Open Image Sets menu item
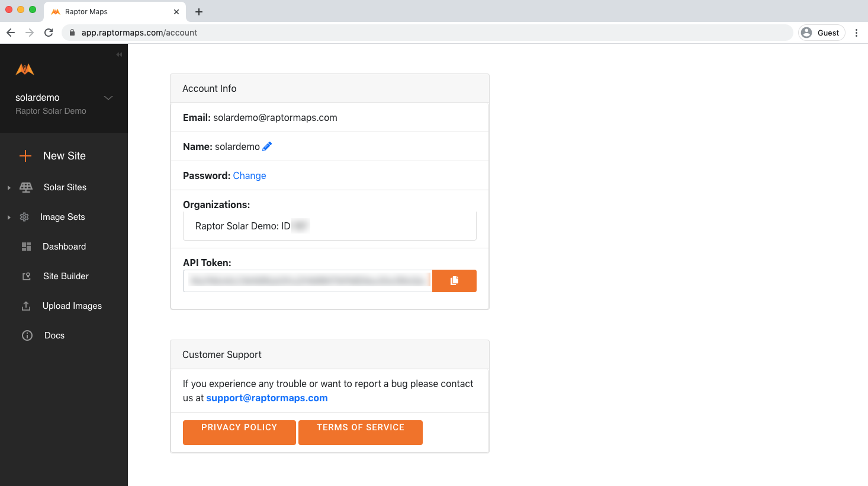 [63, 217]
